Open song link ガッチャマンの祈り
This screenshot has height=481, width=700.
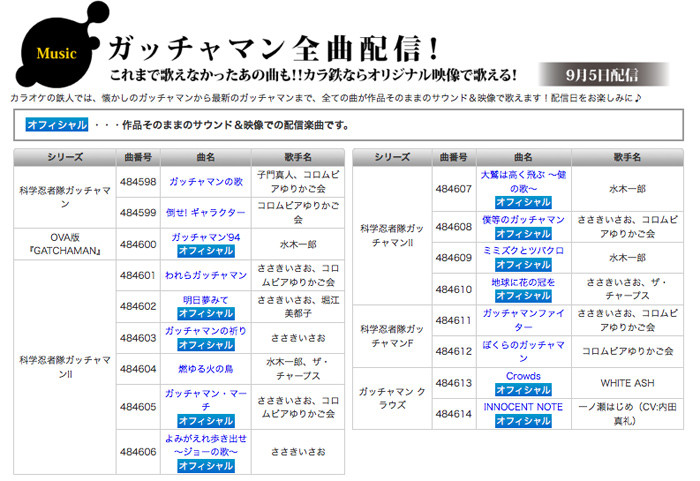[206, 331]
